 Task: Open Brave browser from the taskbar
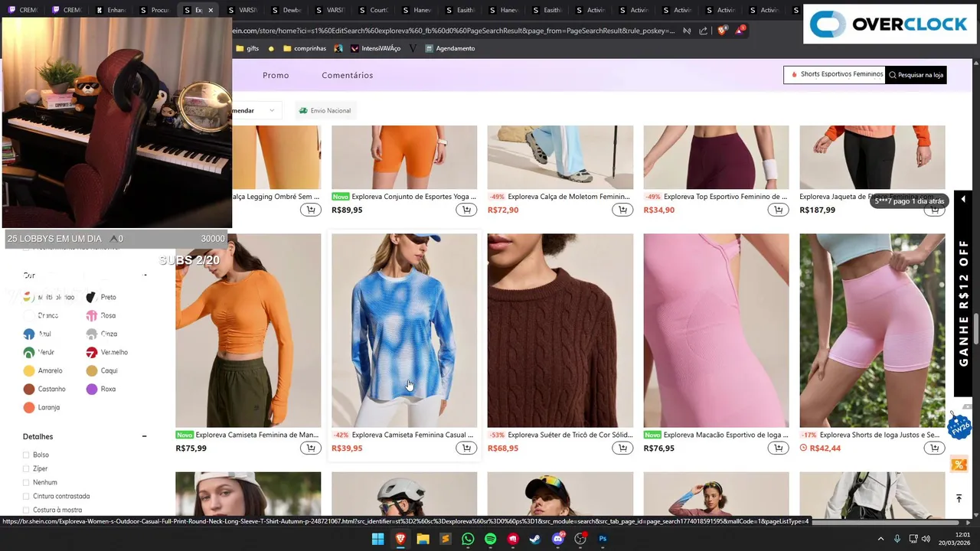pyautogui.click(x=400, y=539)
